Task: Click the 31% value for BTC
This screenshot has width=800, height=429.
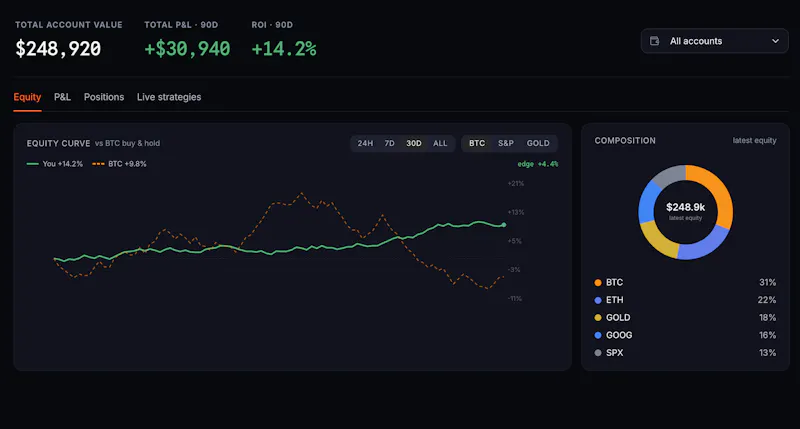Action: [x=767, y=283]
